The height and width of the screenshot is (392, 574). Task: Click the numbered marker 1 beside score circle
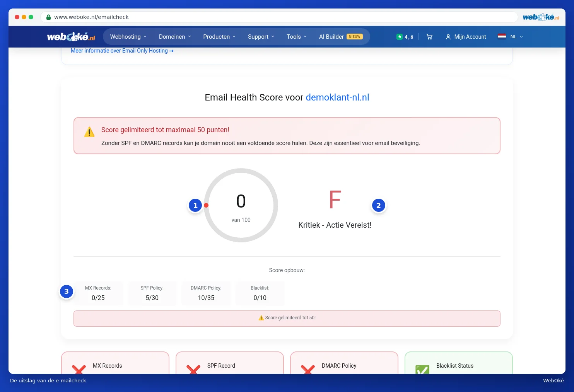[195, 205]
